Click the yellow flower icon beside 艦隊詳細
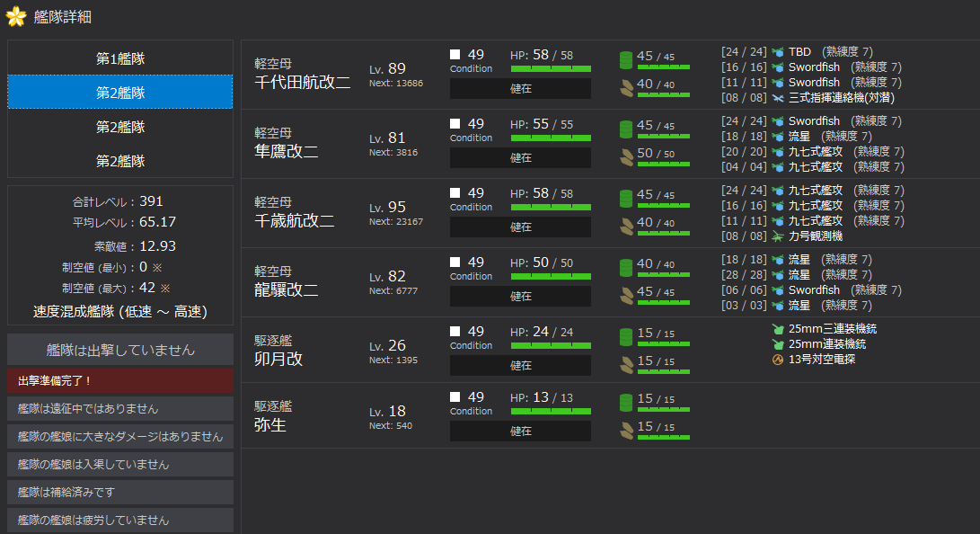 (15, 16)
